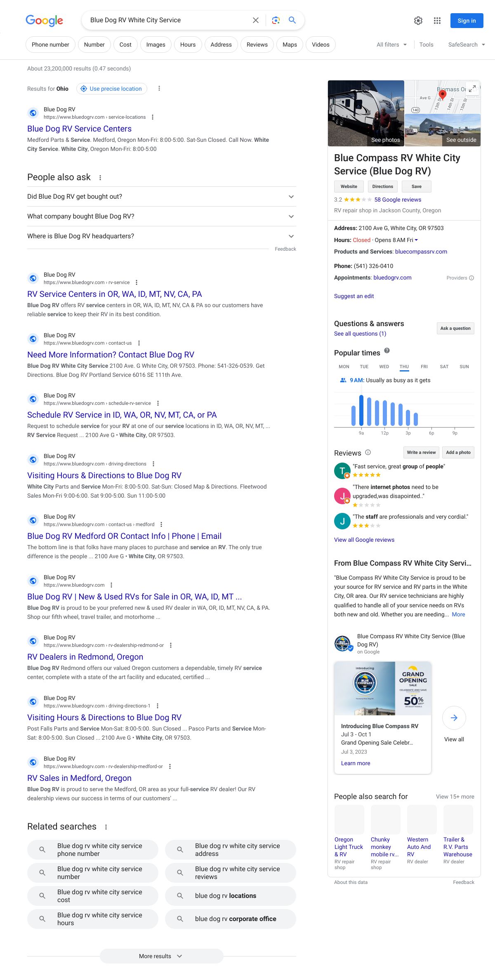Open the All filters dropdown
This screenshot has width=495, height=980.
[x=391, y=45]
